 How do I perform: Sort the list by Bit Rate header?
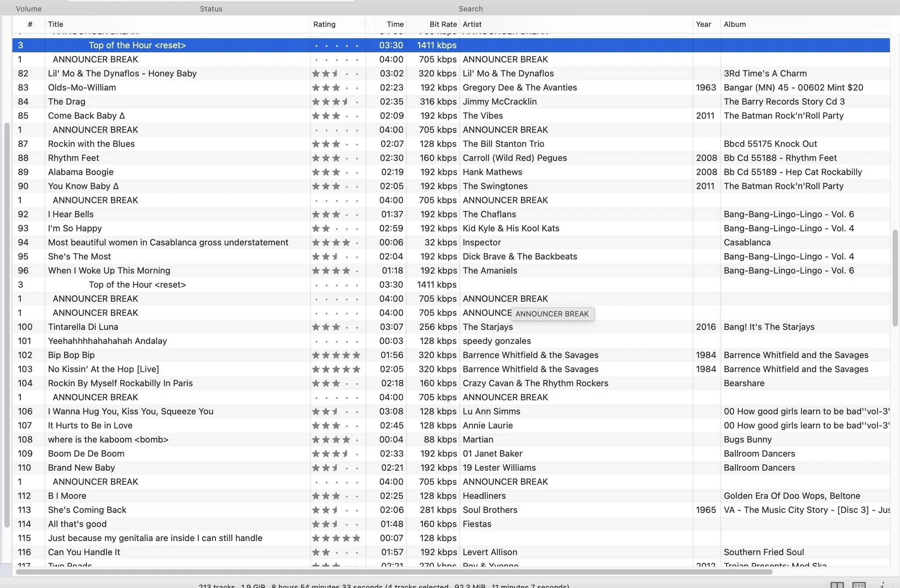coord(443,24)
